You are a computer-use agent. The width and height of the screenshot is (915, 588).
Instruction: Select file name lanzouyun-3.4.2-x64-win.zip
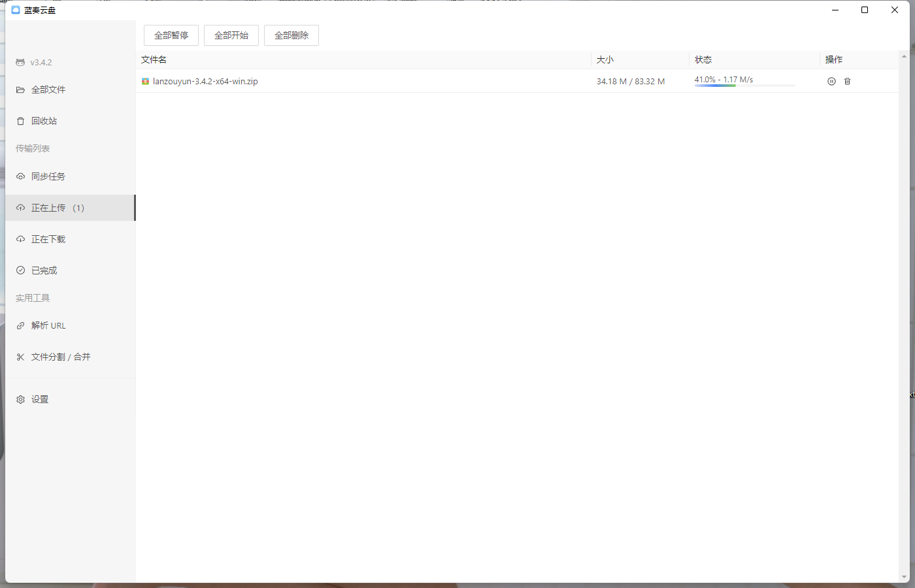pos(205,82)
